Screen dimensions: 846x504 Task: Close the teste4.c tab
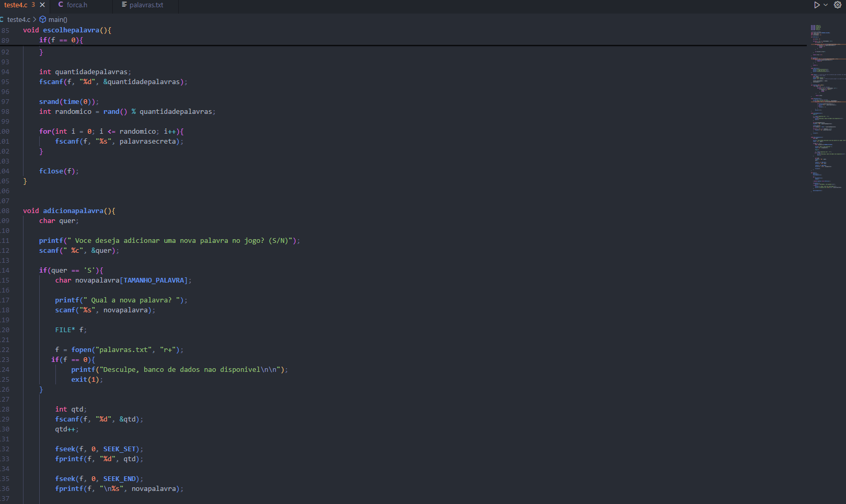click(42, 5)
